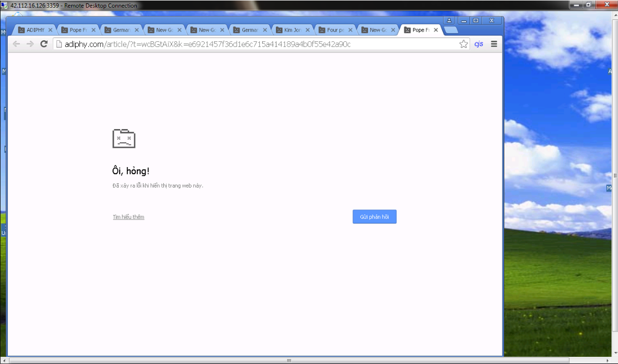This screenshot has width=618, height=364.
Task: Click the Đã xảy ra lỗi message text
Action: pyautogui.click(x=158, y=185)
